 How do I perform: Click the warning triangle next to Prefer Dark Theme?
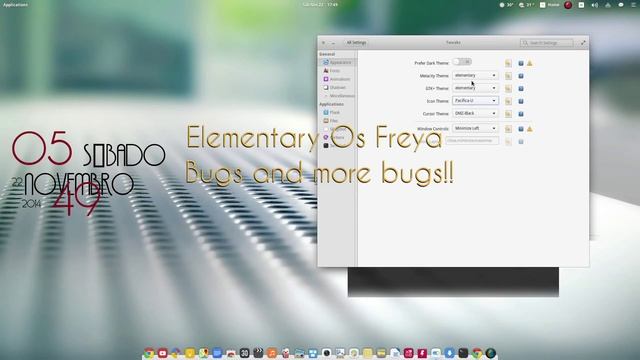530,63
